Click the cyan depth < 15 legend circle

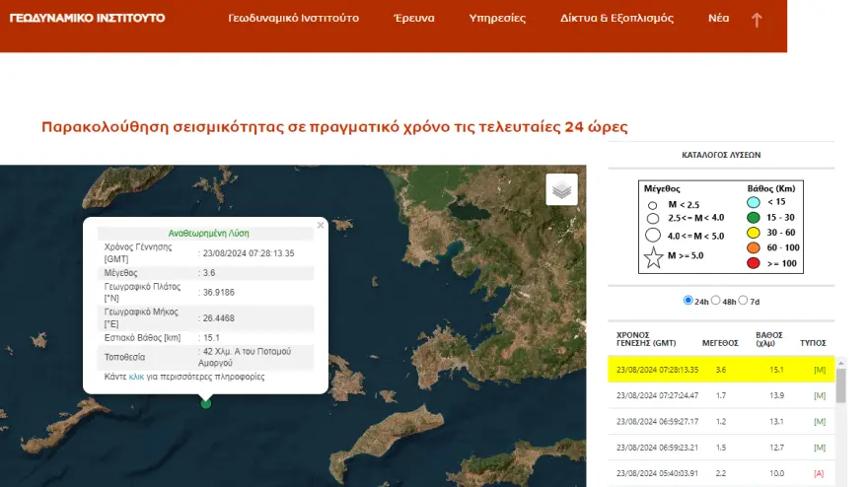755,201
